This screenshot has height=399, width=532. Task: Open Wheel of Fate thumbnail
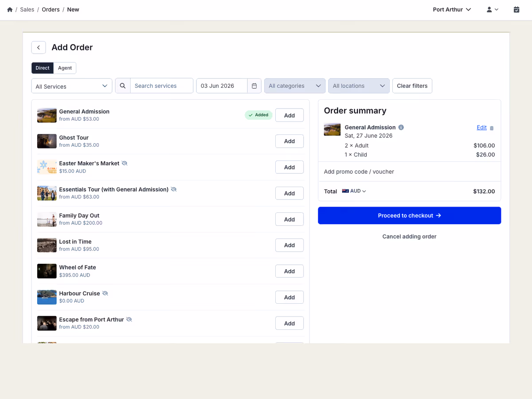click(x=47, y=271)
